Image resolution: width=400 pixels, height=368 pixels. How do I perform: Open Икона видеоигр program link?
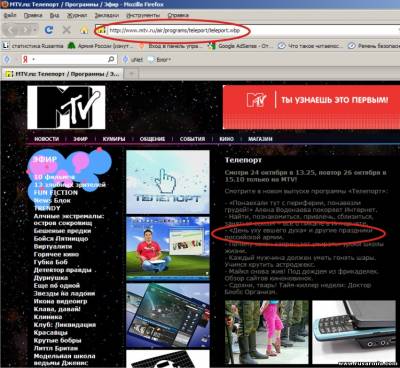[x=60, y=301]
